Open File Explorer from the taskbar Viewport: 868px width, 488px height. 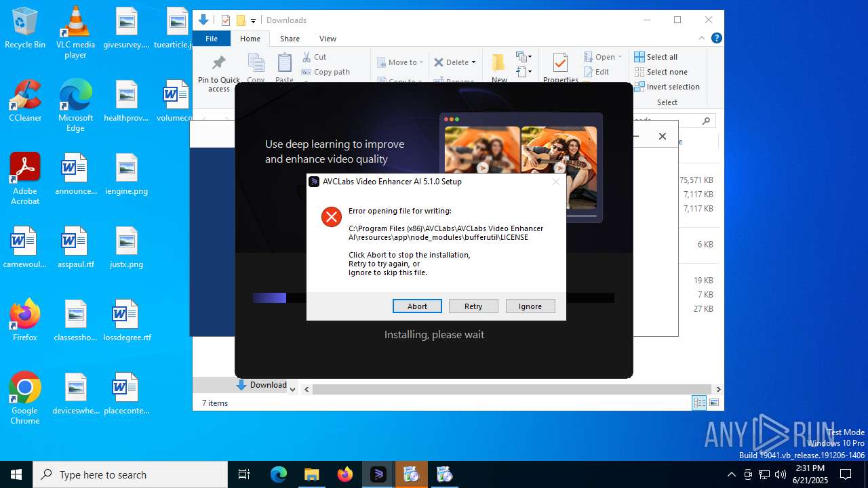click(x=312, y=474)
